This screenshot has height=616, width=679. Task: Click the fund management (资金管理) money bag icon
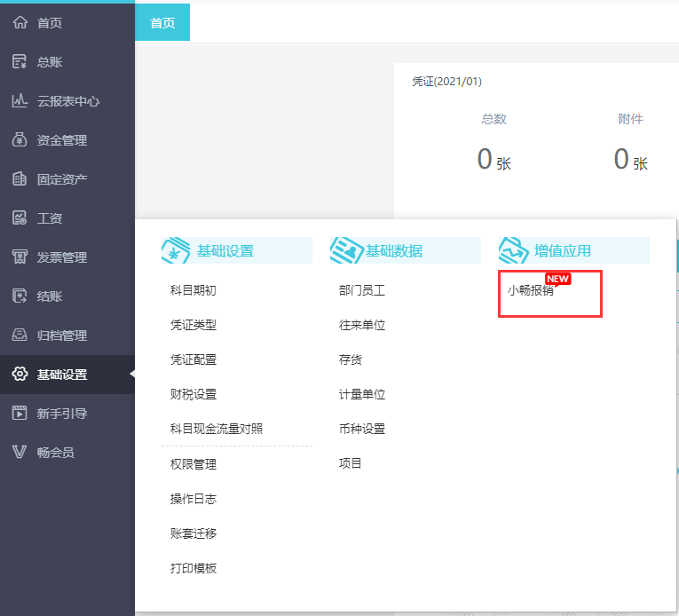pyautogui.click(x=20, y=140)
